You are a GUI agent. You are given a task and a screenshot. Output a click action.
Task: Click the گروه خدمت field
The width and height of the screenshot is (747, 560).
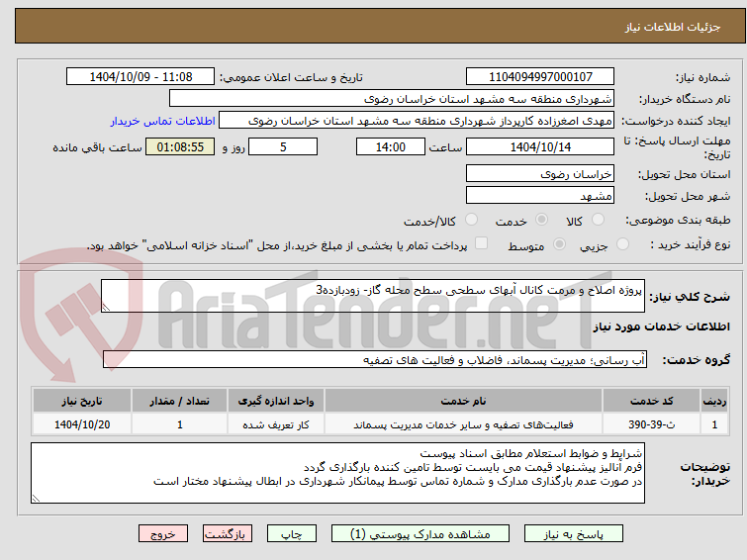(x=375, y=360)
